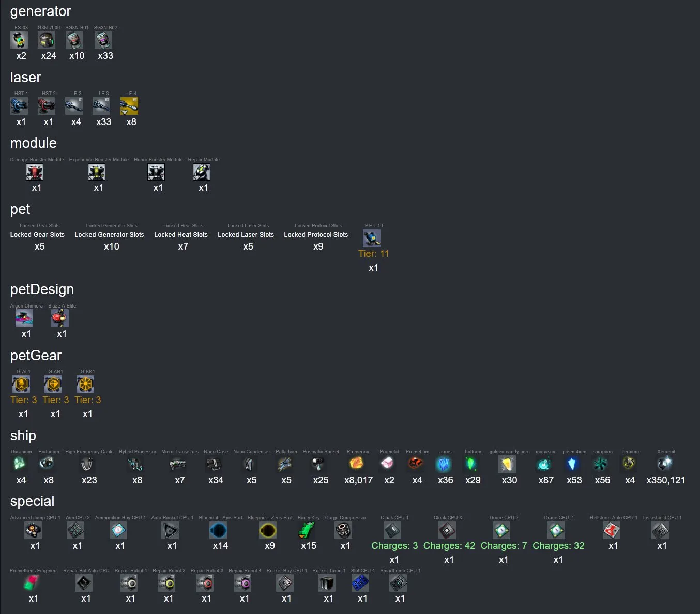The width and height of the screenshot is (700, 614).
Task: Select the High Frequency Cable icon
Action: pyautogui.click(x=87, y=464)
